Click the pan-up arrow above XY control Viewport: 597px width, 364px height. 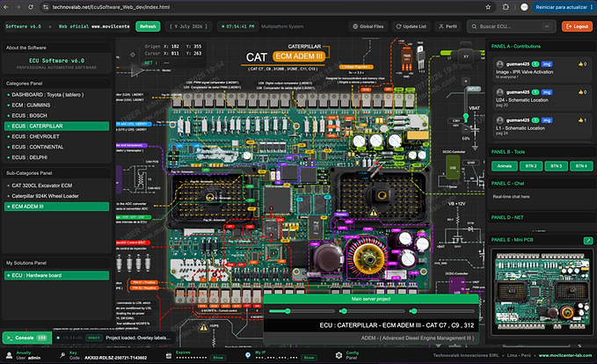pyautogui.click(x=466, y=45)
